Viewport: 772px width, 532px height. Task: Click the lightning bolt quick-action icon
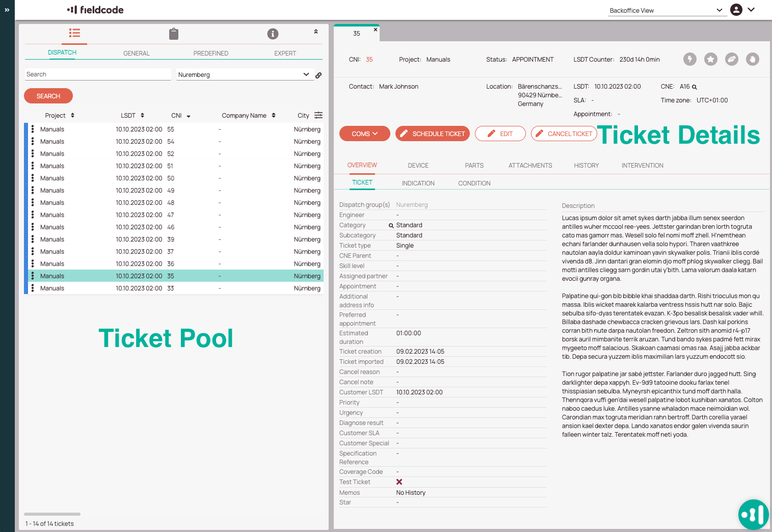pyautogui.click(x=689, y=59)
